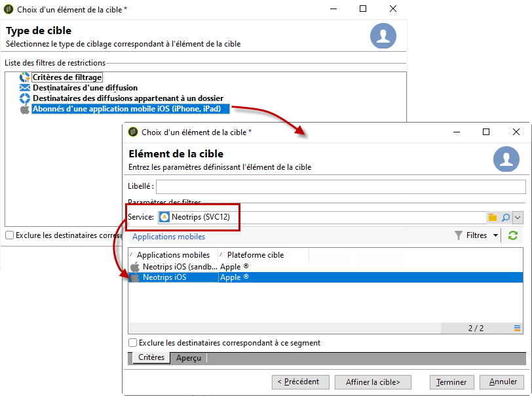This screenshot has width=532, height=396.
Task: Switch to the Aperçu tab
Action: click(x=189, y=358)
